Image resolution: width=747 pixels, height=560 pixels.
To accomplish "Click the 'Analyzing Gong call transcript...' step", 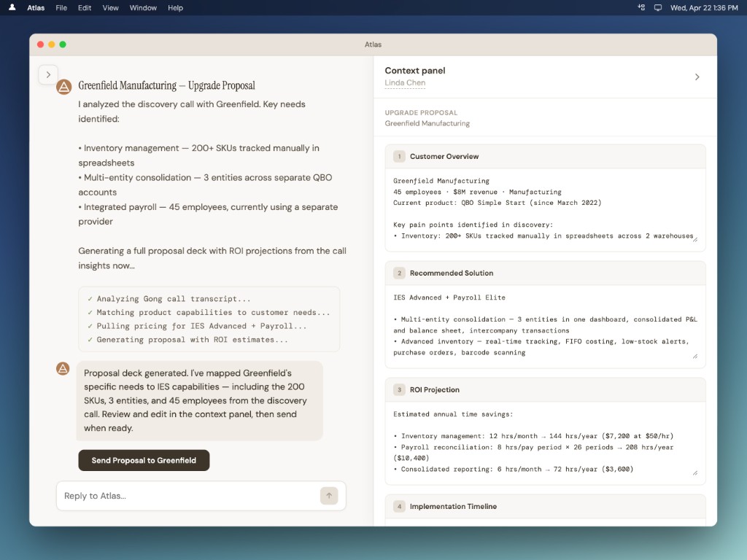I will click(x=174, y=299).
